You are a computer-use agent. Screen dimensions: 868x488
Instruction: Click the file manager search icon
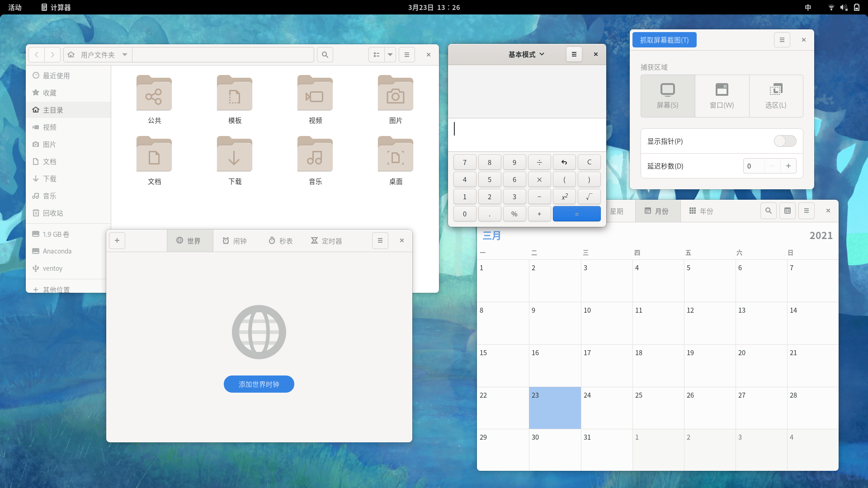(x=325, y=55)
